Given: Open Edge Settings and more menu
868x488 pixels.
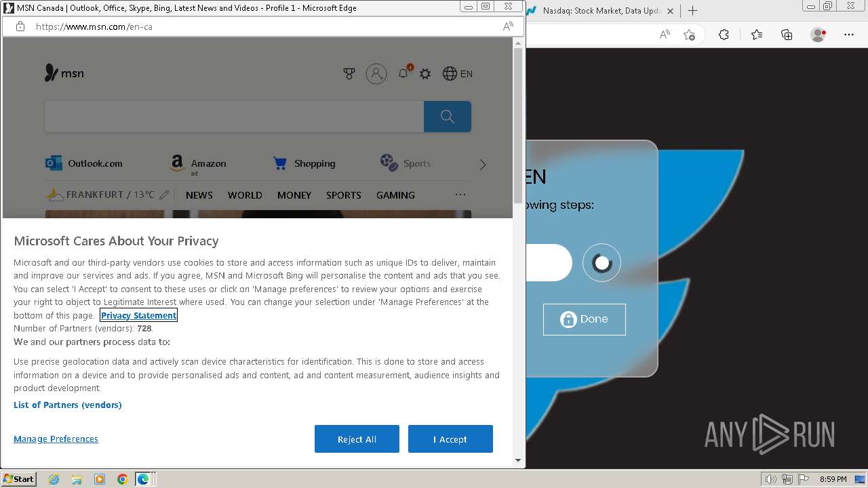Looking at the screenshot, I should click(x=849, y=35).
